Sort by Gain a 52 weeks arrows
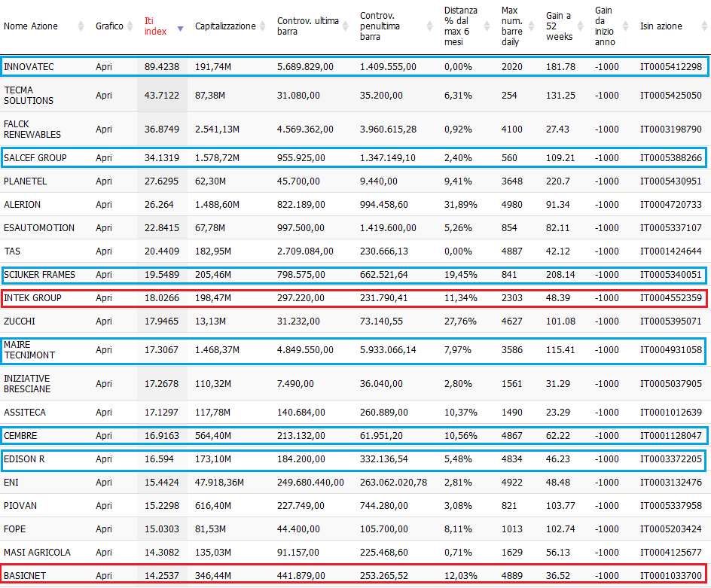Viewport: 711px width, 588px height. point(580,26)
